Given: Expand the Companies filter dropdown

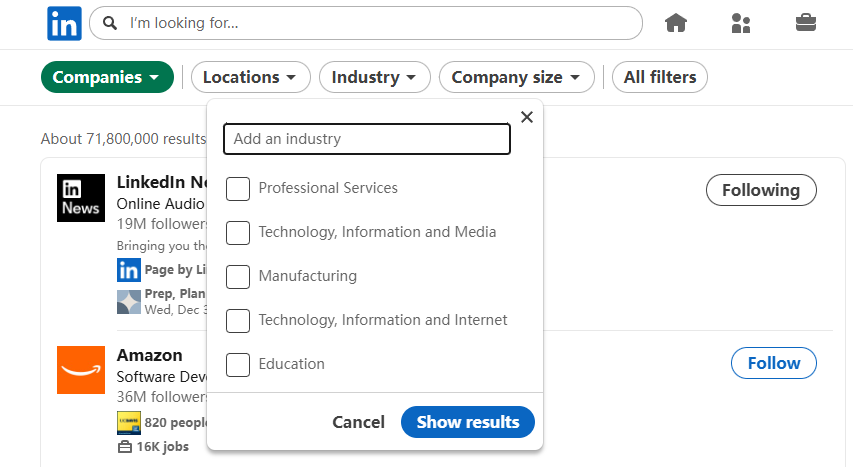Looking at the screenshot, I should click(107, 77).
